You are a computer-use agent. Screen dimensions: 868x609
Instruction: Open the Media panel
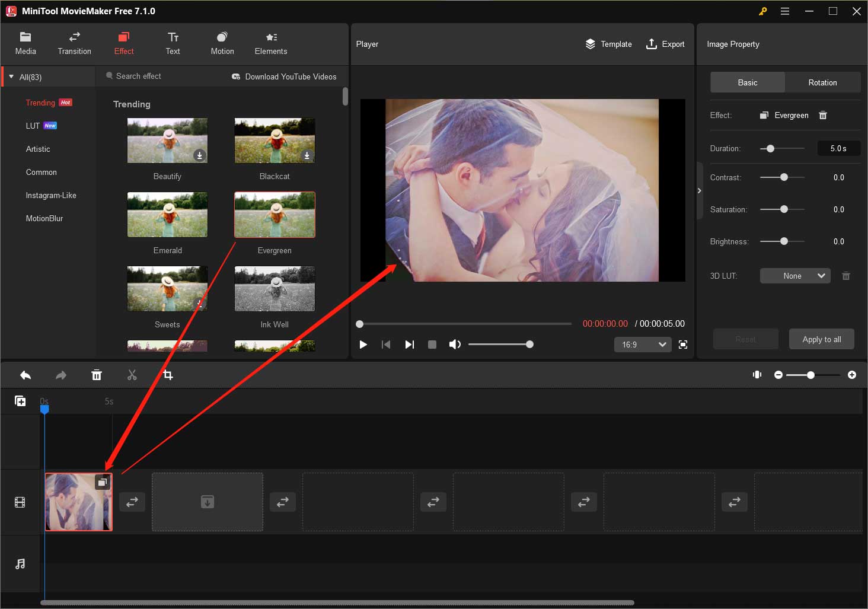[x=25, y=43]
